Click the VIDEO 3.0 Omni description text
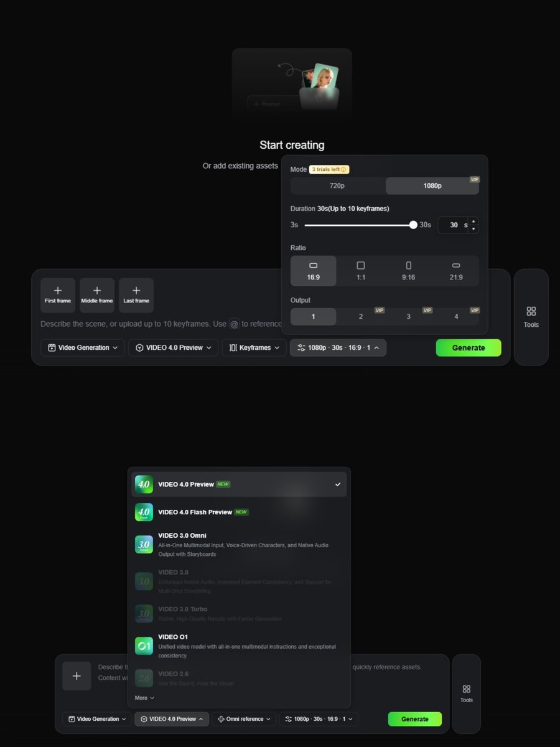560x747 pixels. click(243, 550)
